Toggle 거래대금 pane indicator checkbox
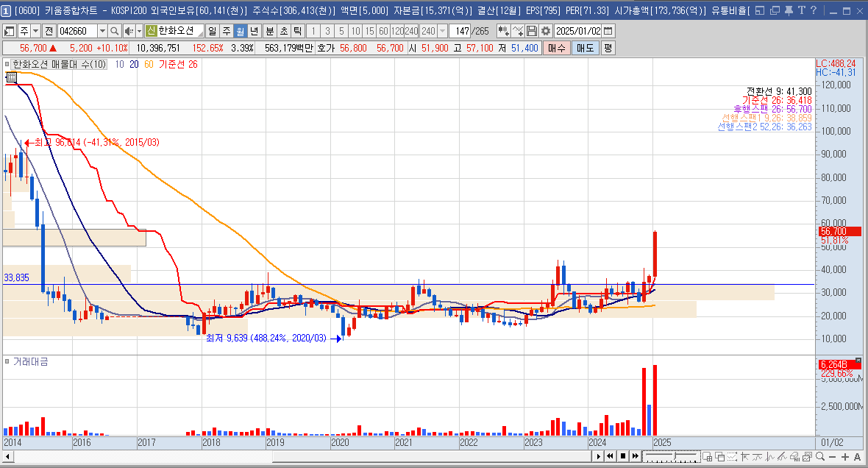 pos(7,361)
